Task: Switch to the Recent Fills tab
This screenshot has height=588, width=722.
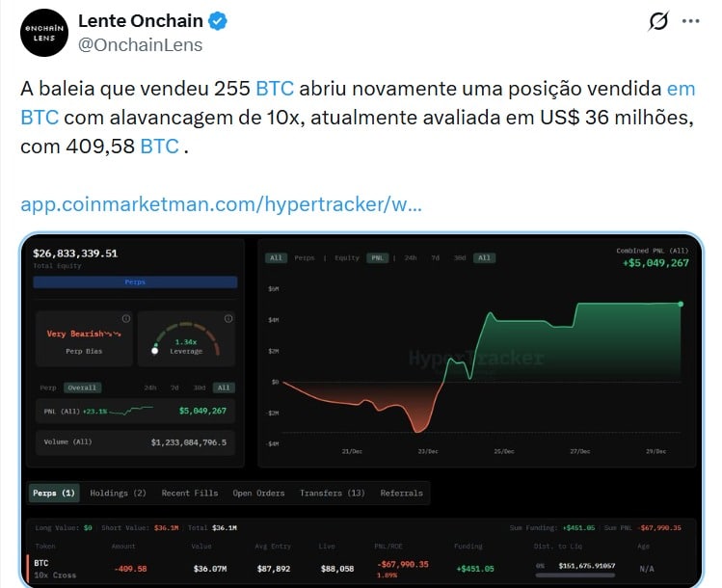Action: click(189, 494)
